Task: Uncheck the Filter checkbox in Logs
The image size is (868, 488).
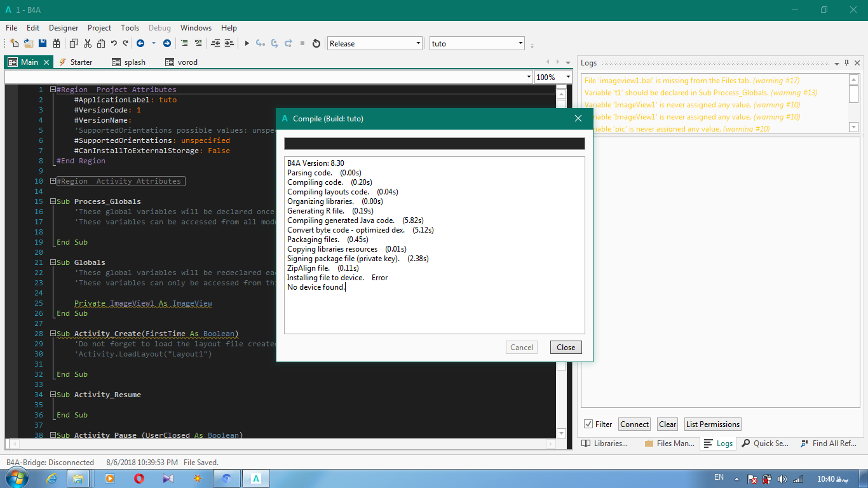Action: click(x=588, y=424)
